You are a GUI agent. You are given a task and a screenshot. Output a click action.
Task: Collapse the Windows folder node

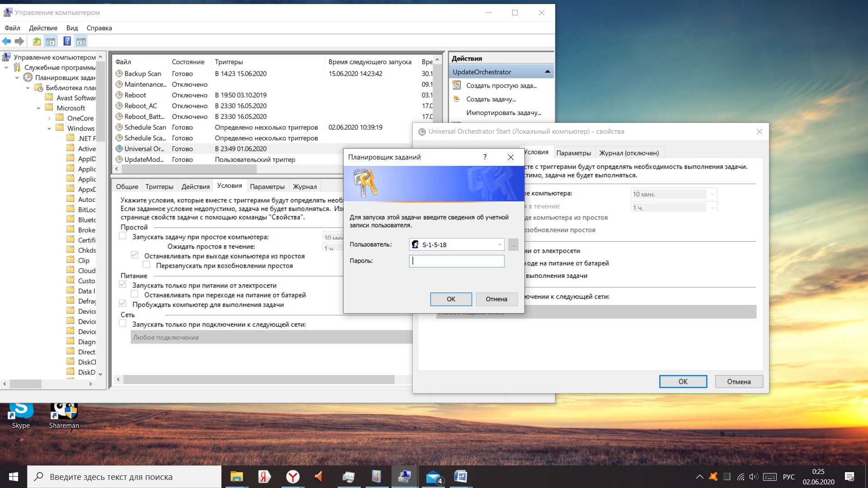[x=49, y=128]
